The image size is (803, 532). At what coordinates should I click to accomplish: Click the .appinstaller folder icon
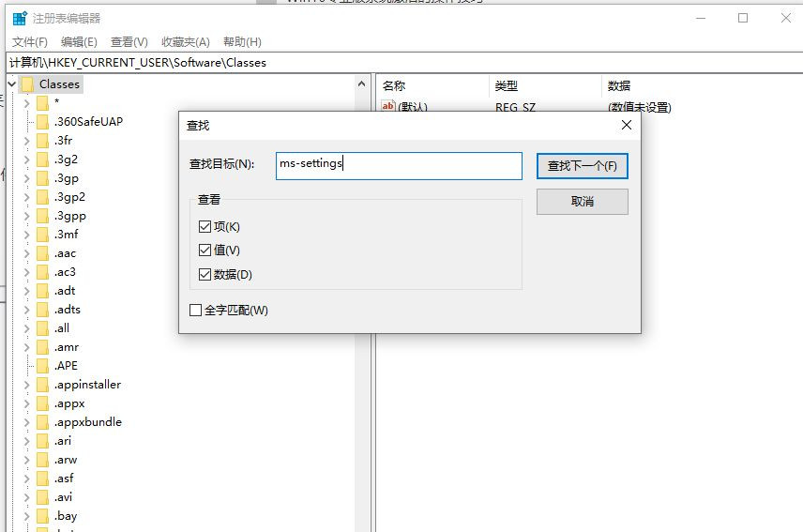click(43, 385)
